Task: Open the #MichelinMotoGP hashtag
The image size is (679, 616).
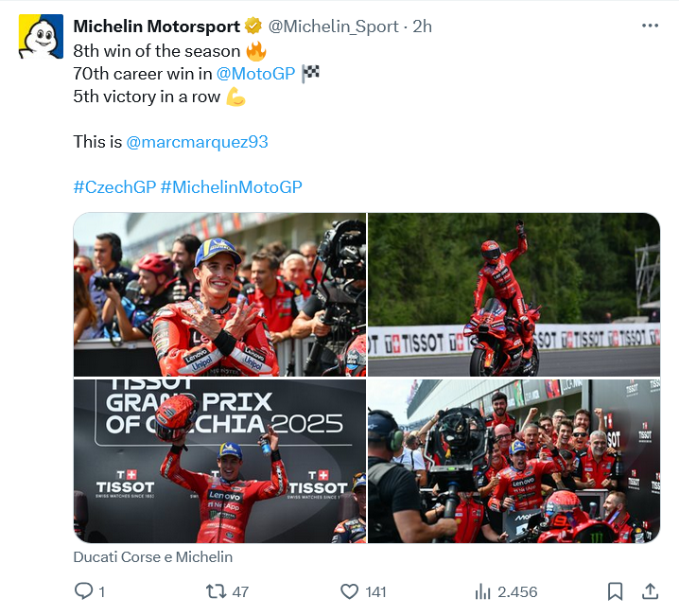Action: 232,187
